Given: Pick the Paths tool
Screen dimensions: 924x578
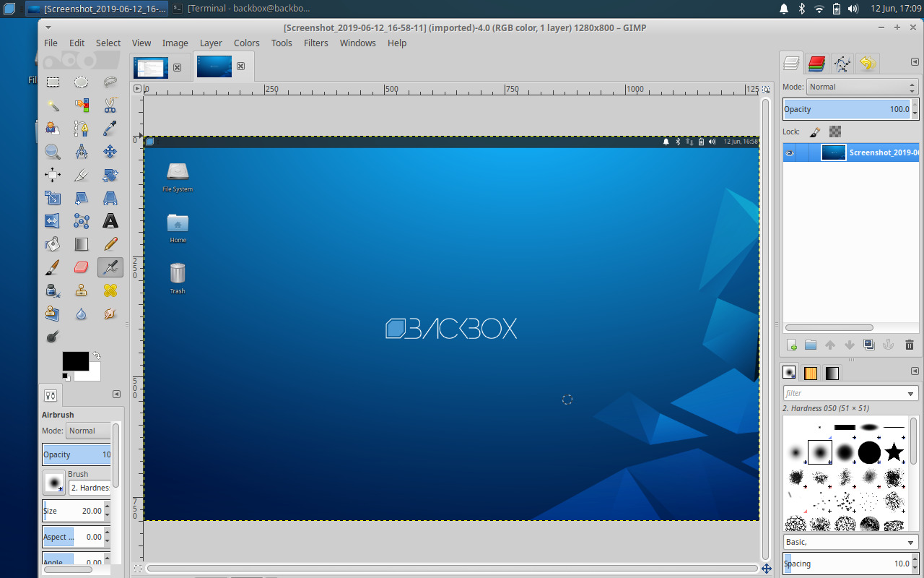Looking at the screenshot, I should 81,129.
